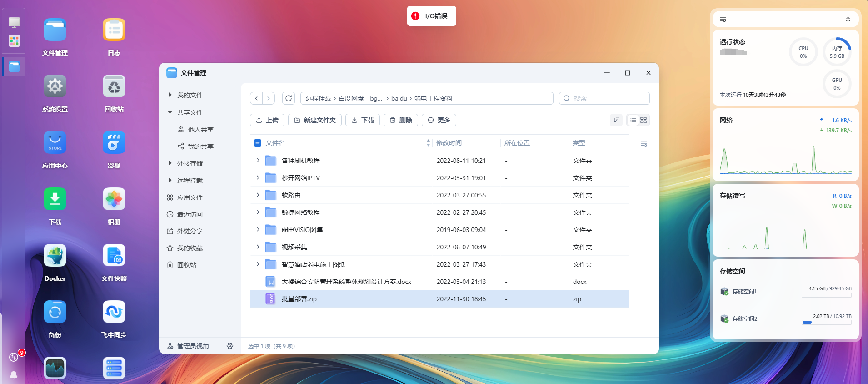Open the task icon with badge 9
Image resolution: width=868 pixels, height=384 pixels.
14,357
